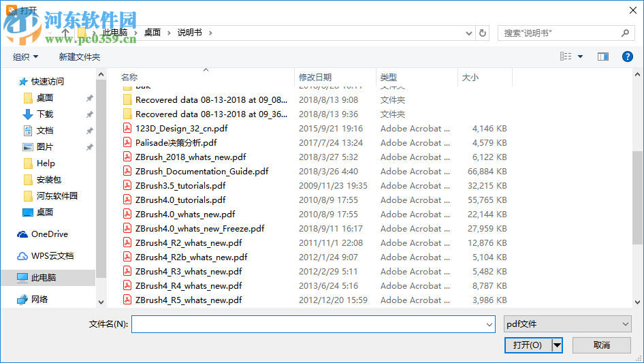Go to 图片 in quick access

[x=45, y=146]
